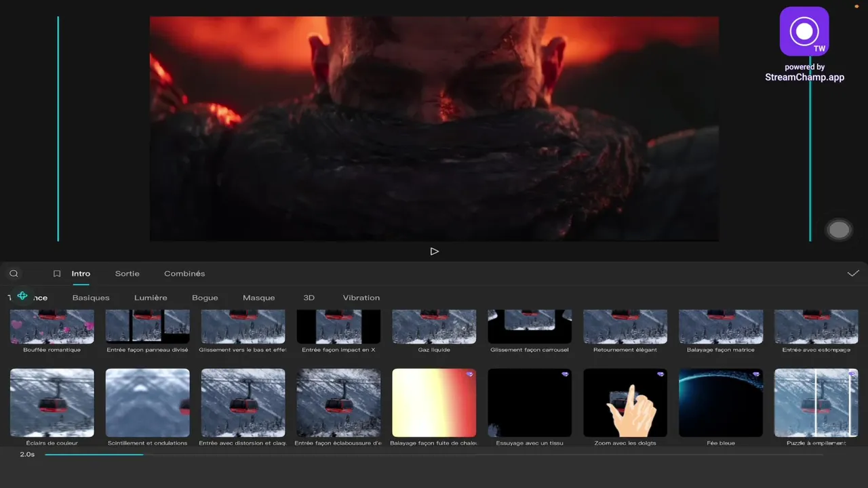Viewport: 868px width, 488px height.
Task: Apply the Entrée avec distorsion animation
Action: click(243, 403)
